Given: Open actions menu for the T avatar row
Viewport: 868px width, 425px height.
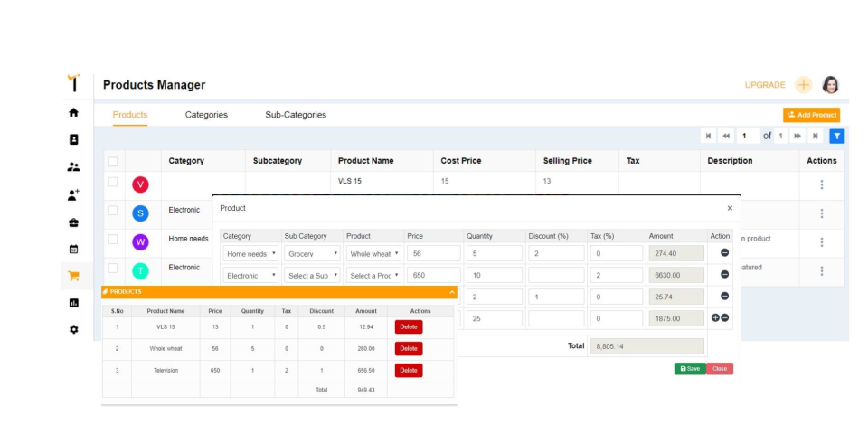Looking at the screenshot, I should click(822, 270).
